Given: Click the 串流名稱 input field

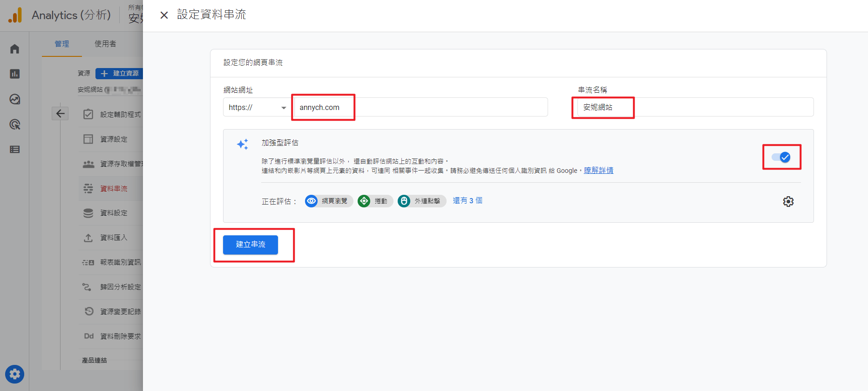Looking at the screenshot, I should 696,107.
